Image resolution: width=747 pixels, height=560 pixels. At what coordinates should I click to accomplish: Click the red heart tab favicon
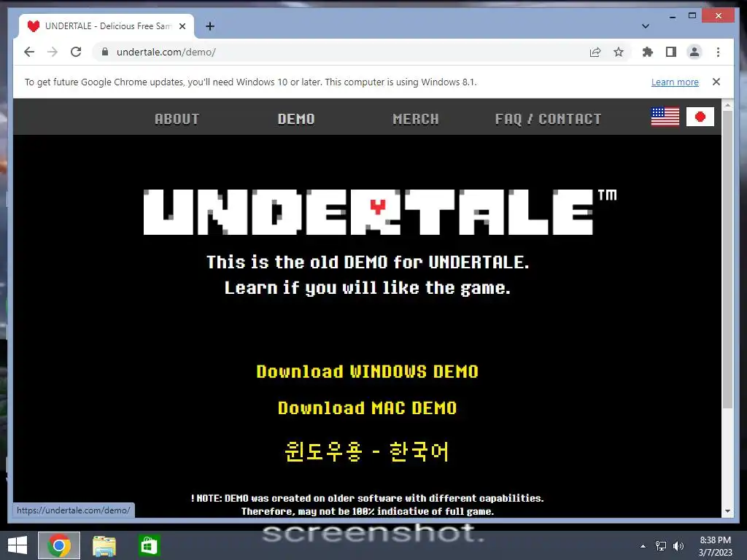pyautogui.click(x=33, y=26)
